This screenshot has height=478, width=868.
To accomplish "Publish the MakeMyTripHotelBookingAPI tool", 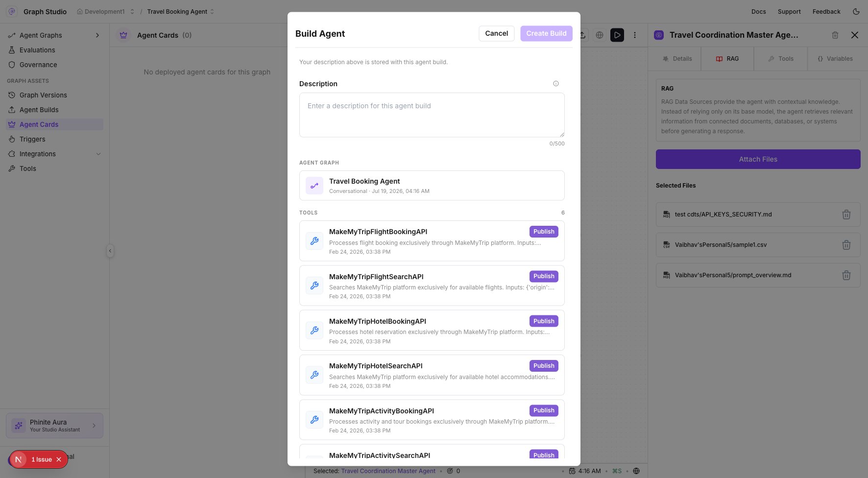I will click(544, 321).
